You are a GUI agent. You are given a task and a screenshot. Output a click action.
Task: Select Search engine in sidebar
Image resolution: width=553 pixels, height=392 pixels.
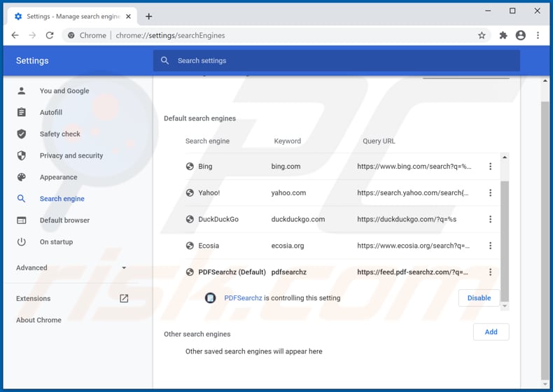(62, 198)
